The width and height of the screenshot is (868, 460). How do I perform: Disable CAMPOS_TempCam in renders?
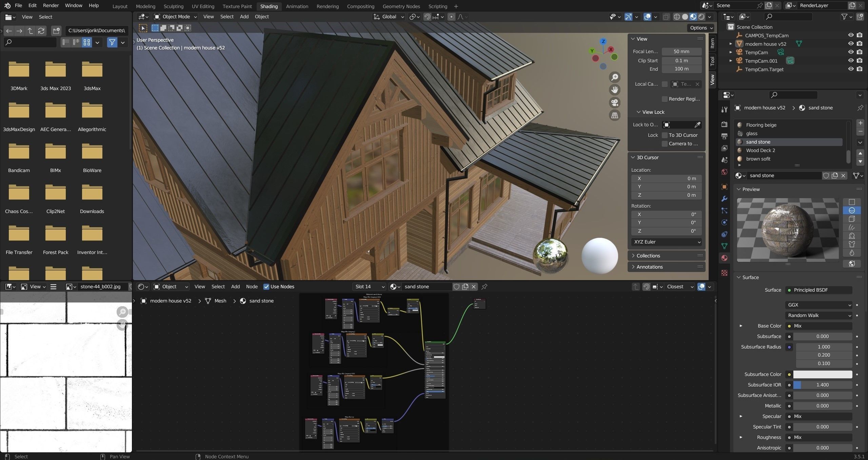coord(860,35)
